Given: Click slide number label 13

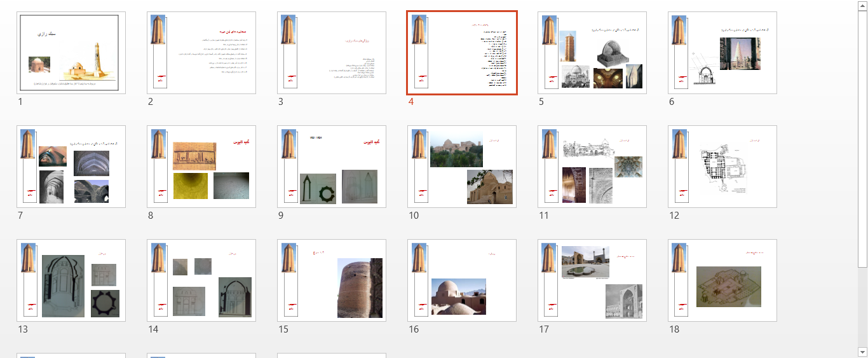Looking at the screenshot, I should (x=23, y=329).
